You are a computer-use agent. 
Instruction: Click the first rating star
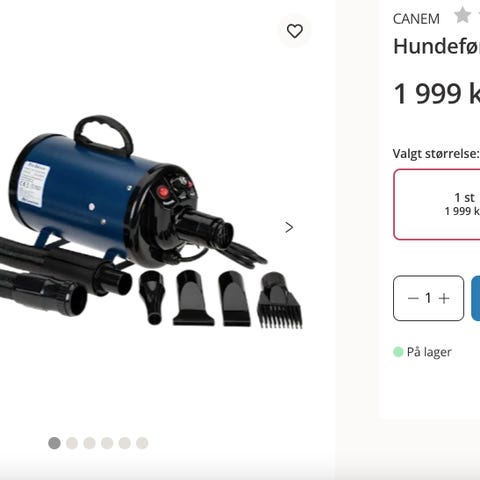click(462, 15)
